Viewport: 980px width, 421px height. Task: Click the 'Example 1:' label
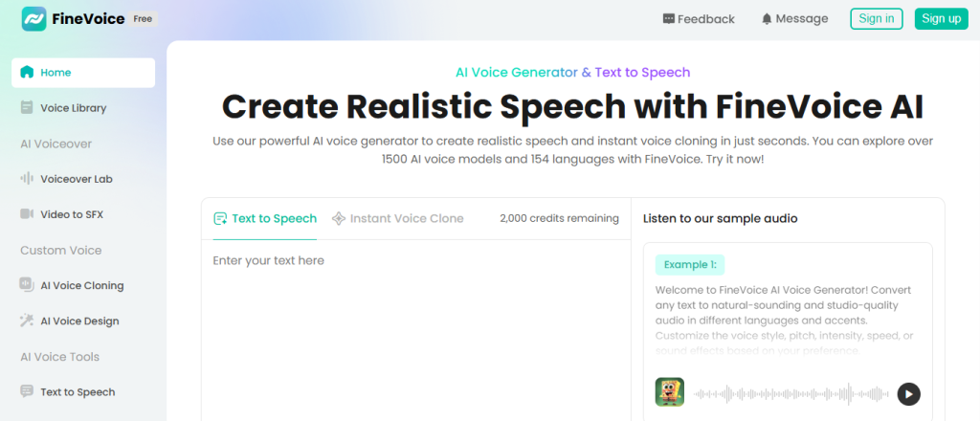point(690,265)
